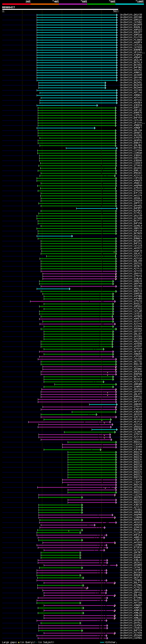Select the UniRef100_Q75VY6 label
The width and height of the screenshot is (146, 644).
pos(131,301)
